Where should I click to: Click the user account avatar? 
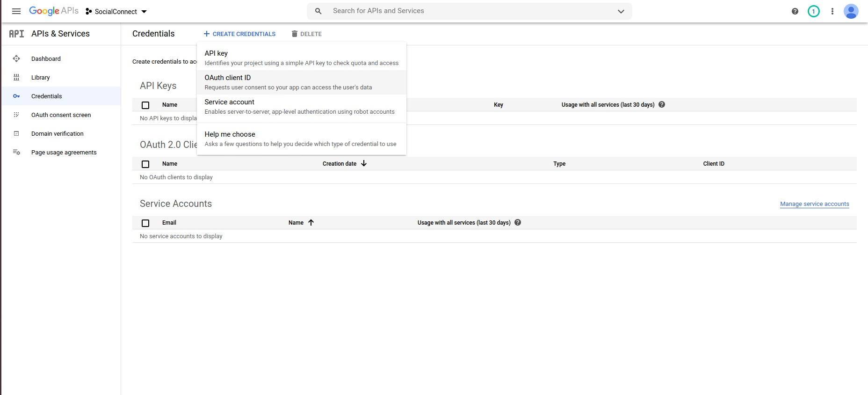851,11
